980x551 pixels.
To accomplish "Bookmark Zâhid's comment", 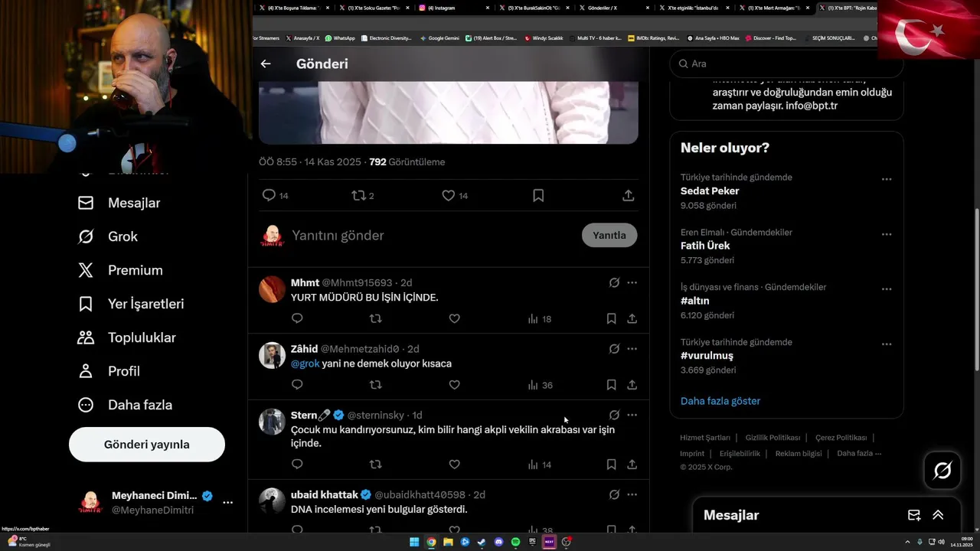I will (611, 385).
